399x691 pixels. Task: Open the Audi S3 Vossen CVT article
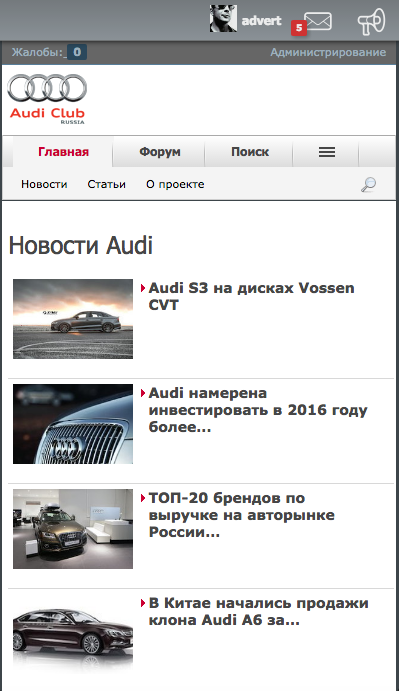click(251, 297)
